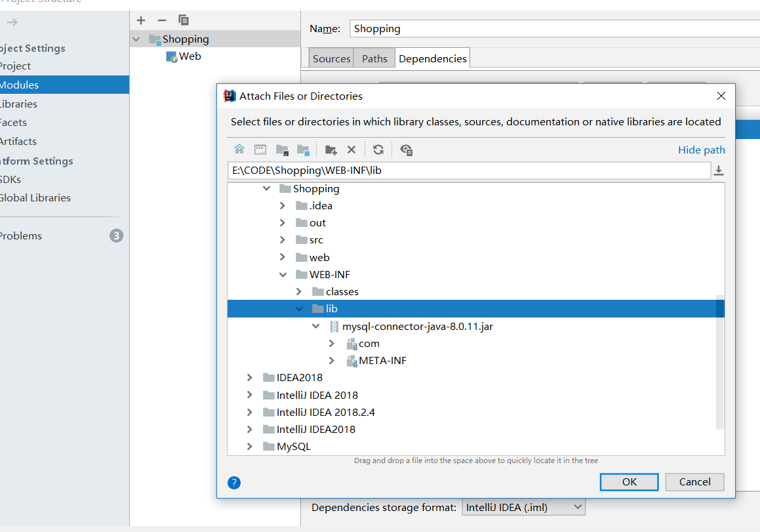Click the OK button
760x532 pixels.
[x=628, y=481]
